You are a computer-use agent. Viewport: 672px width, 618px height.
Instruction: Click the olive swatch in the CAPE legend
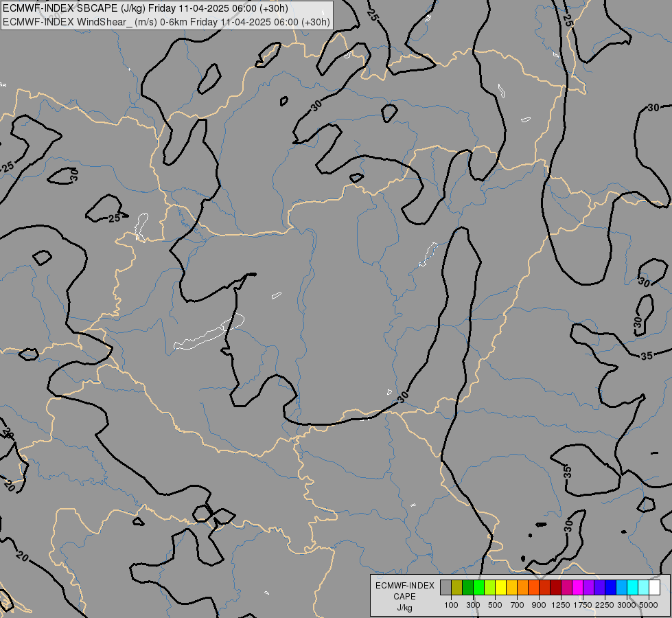[457, 587]
